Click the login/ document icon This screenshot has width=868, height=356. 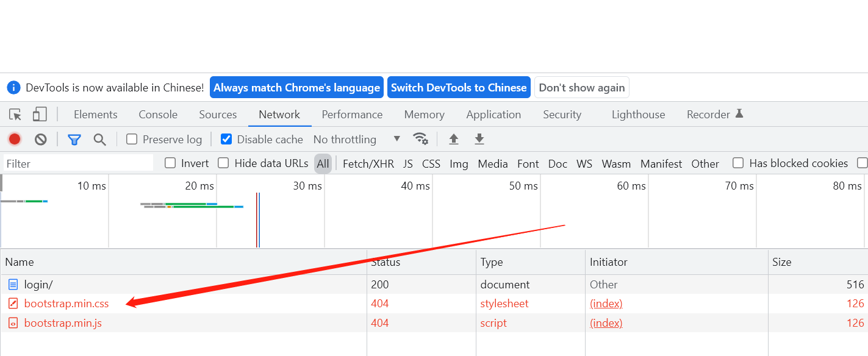pyautogui.click(x=13, y=285)
